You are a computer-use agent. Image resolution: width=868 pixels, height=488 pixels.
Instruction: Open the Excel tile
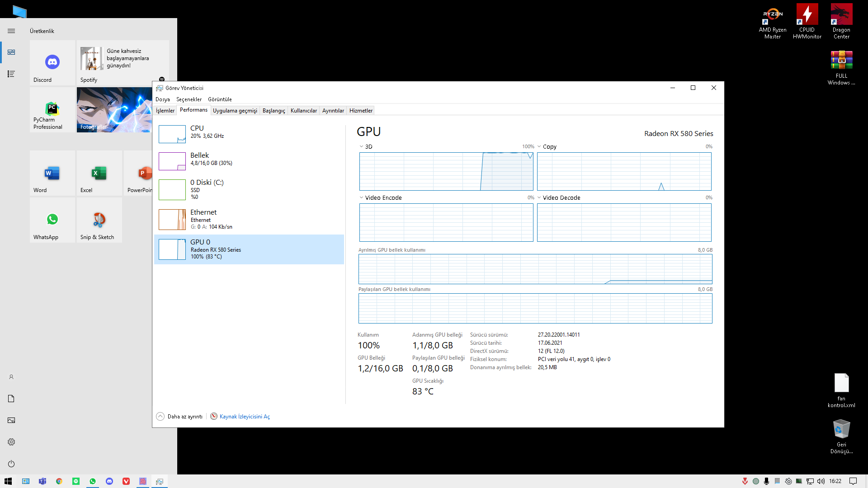click(x=99, y=173)
